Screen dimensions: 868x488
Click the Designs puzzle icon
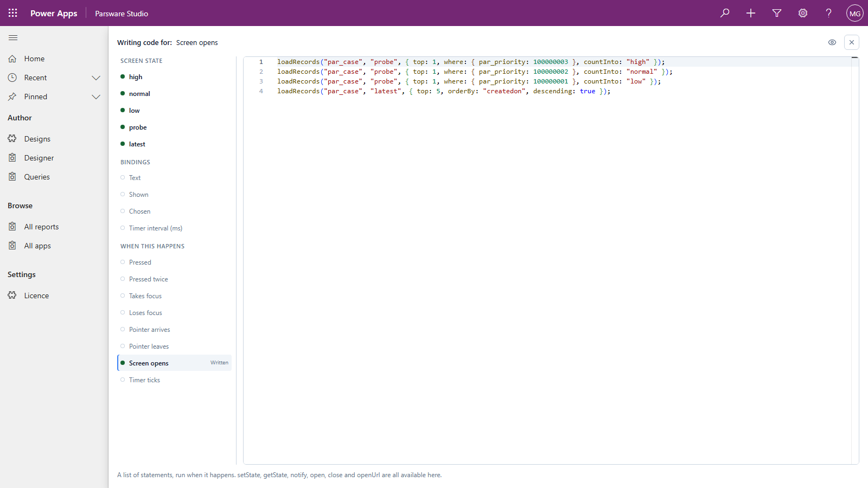click(12, 139)
